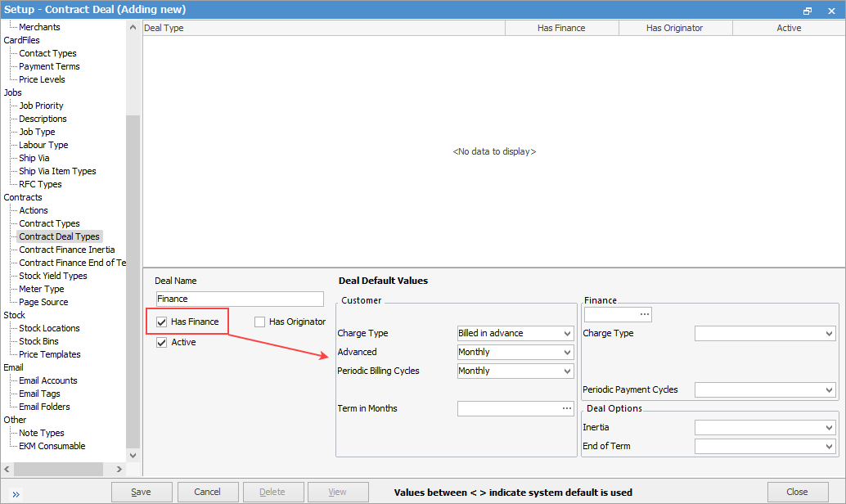The width and height of the screenshot is (846, 504).
Task: Select Ship Via Item Types
Action: (x=57, y=171)
